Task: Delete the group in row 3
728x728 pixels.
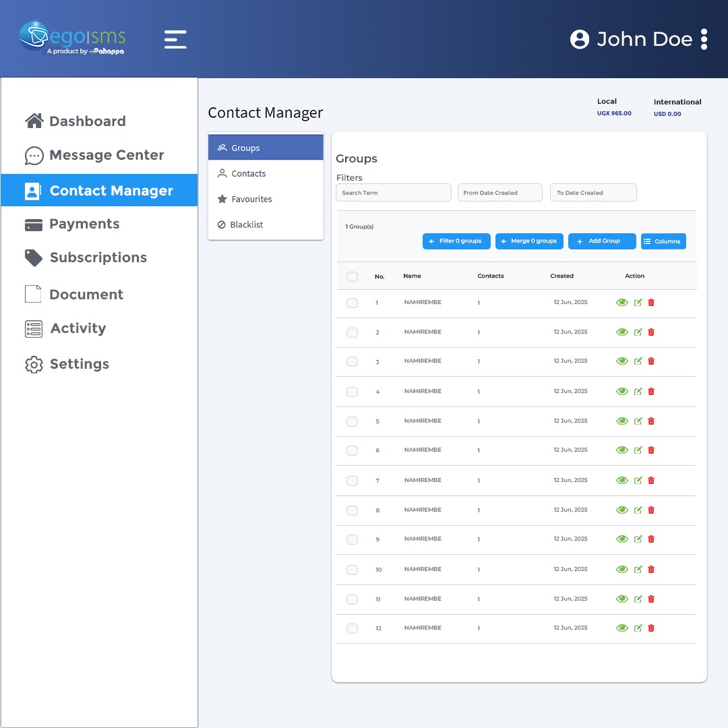Action: click(x=651, y=361)
